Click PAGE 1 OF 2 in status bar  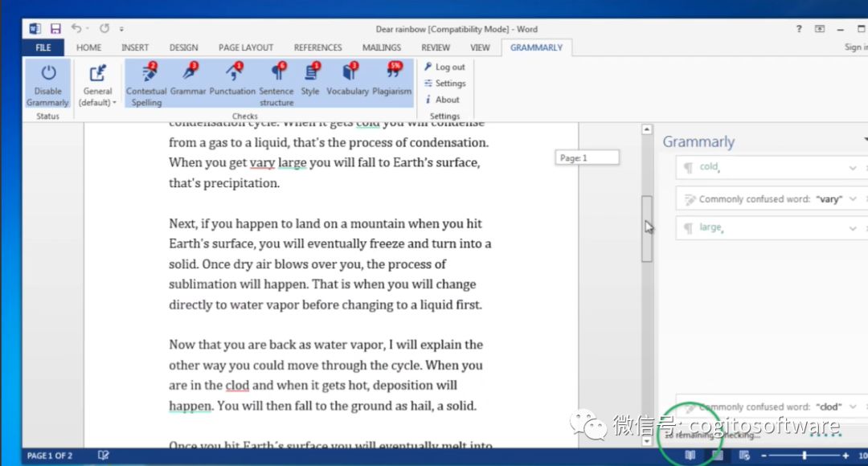click(x=50, y=456)
